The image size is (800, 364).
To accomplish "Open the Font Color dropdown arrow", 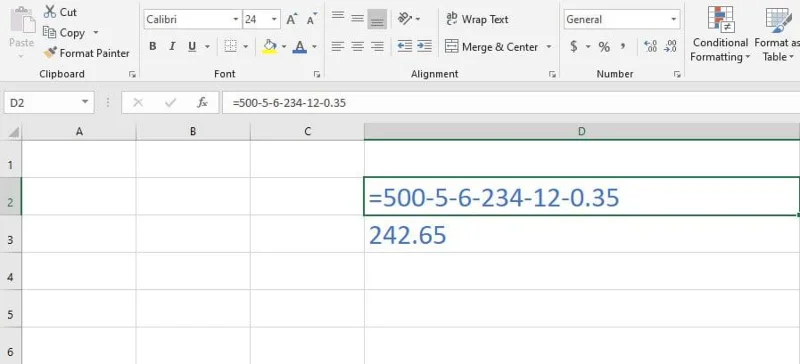I will pyautogui.click(x=314, y=47).
